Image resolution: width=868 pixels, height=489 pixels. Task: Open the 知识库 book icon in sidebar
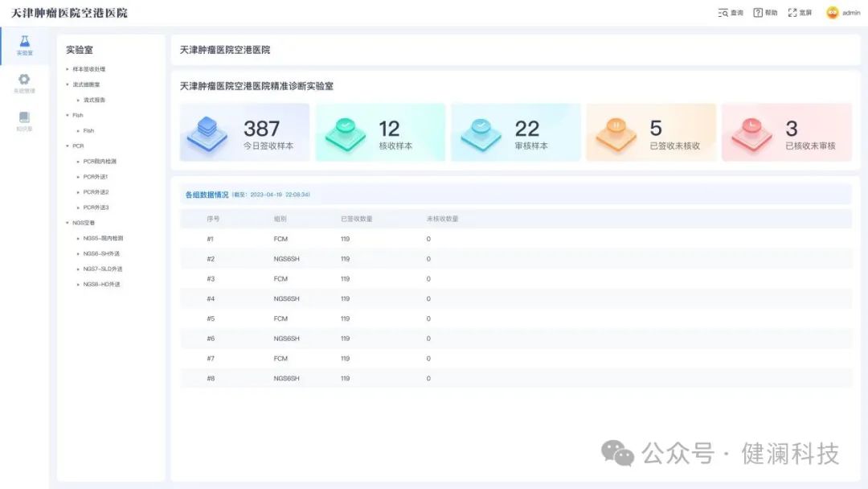(x=24, y=117)
